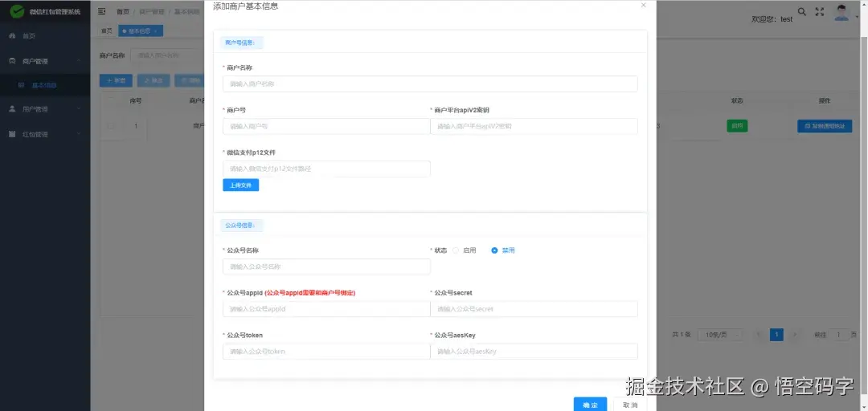Screen dimensions: 868x411
Task: Select the 启用 status radio button
Action: [x=457, y=250]
